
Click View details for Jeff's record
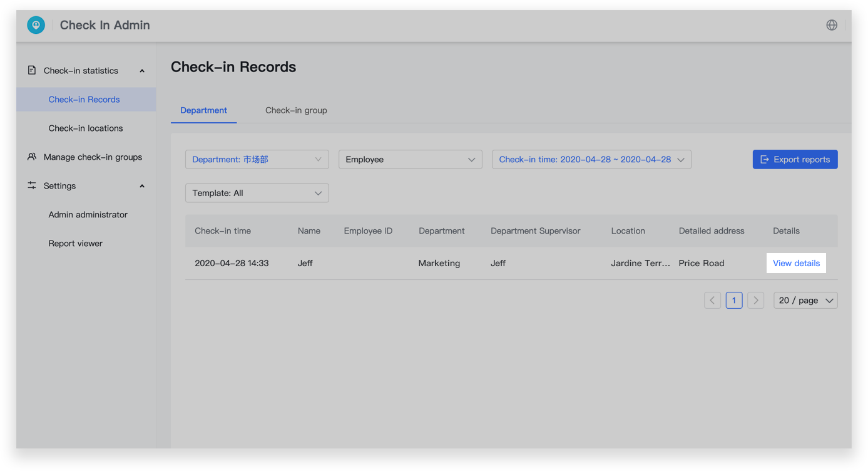tap(796, 263)
